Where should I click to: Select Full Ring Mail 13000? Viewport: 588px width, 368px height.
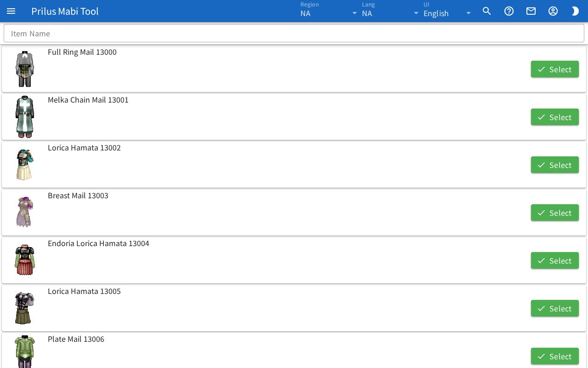tap(555, 69)
